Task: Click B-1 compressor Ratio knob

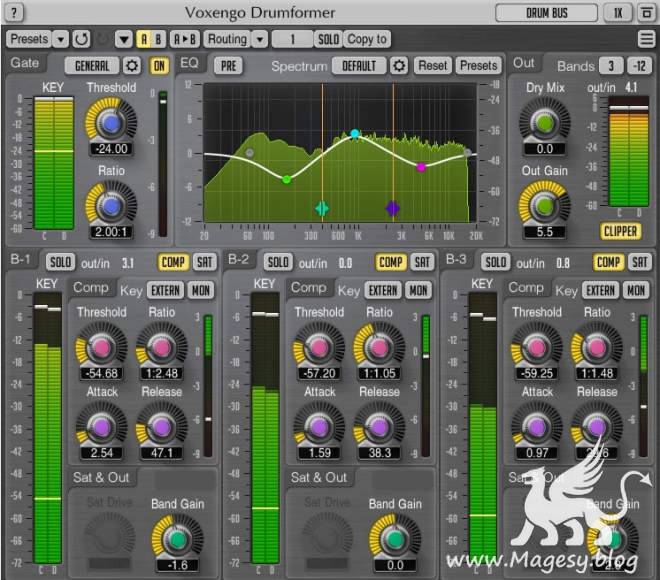Action: (x=162, y=347)
